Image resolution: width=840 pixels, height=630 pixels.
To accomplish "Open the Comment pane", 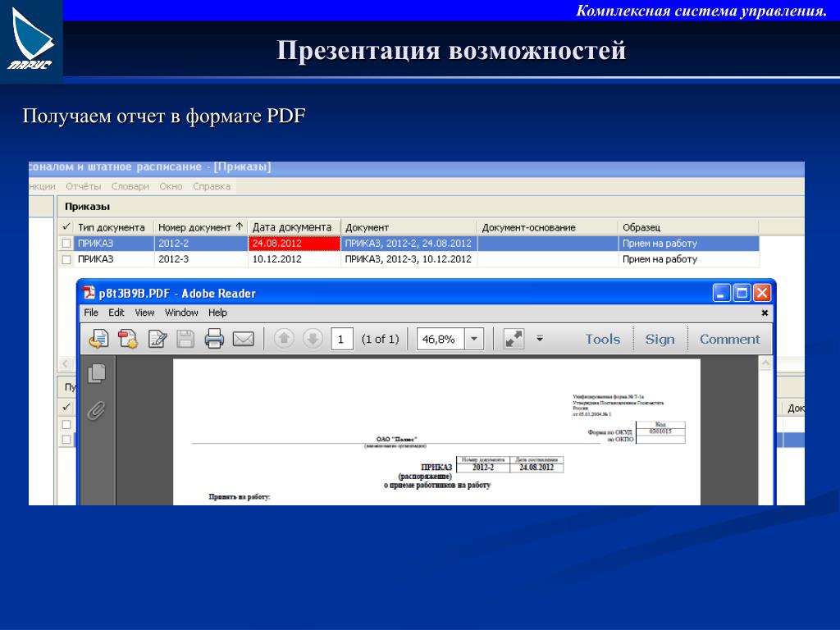I will [x=729, y=339].
